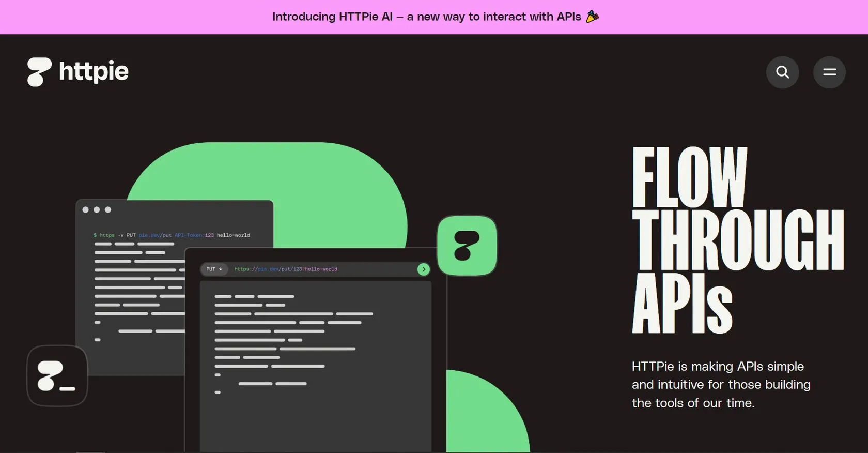Expand the PUT method dropdown in illustration

(x=214, y=269)
